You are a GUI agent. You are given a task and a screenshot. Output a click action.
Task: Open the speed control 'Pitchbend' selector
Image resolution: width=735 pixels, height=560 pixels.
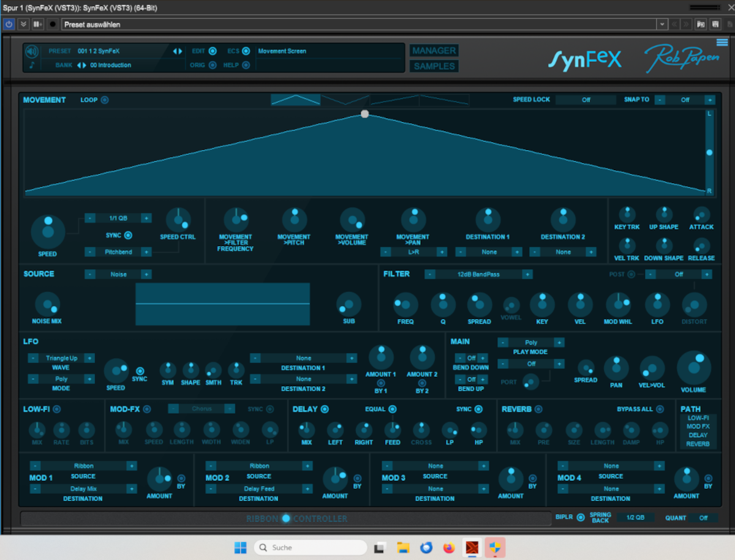(118, 252)
